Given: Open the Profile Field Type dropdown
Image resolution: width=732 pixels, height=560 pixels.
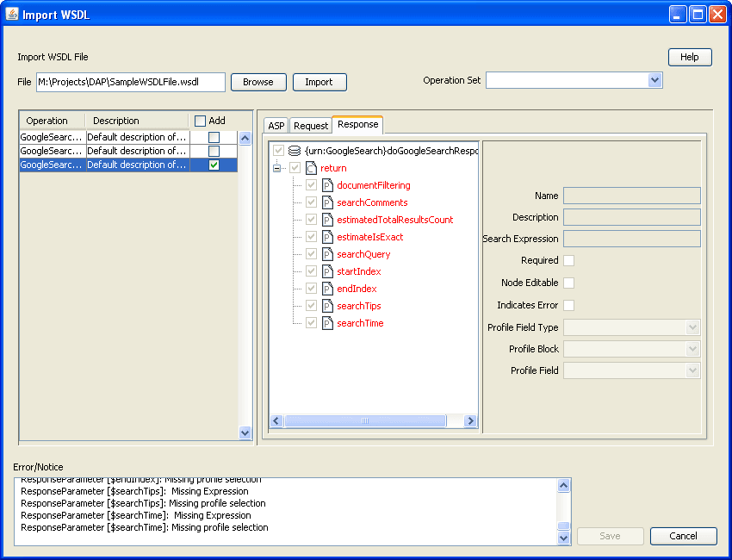Looking at the screenshot, I should pos(692,327).
